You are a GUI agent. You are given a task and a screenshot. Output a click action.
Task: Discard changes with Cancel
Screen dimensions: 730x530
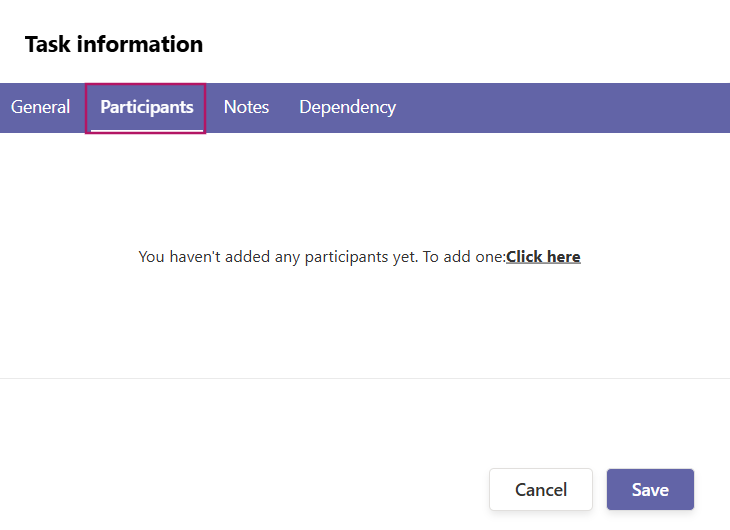541,490
